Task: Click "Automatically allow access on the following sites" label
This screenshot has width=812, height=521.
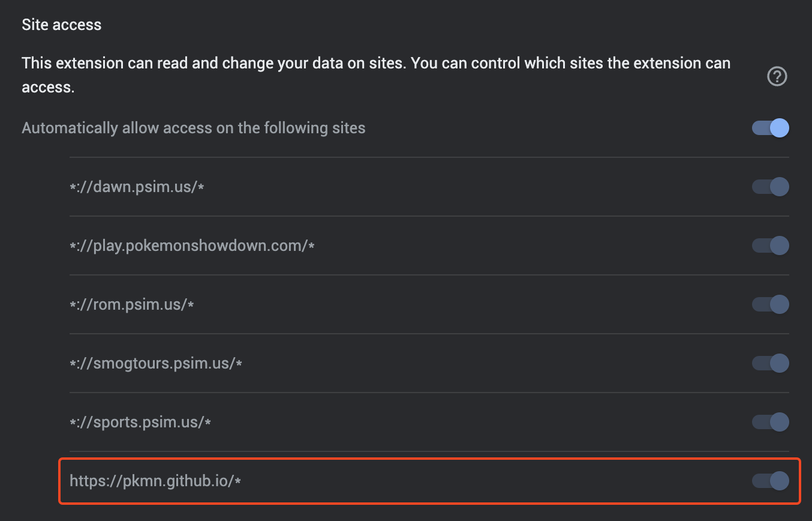Action: [x=193, y=128]
